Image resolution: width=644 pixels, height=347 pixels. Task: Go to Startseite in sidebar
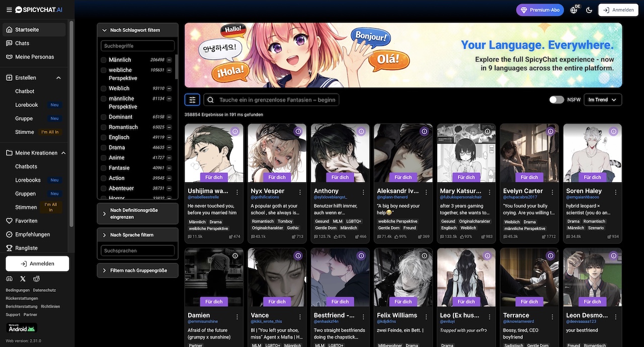[34, 30]
